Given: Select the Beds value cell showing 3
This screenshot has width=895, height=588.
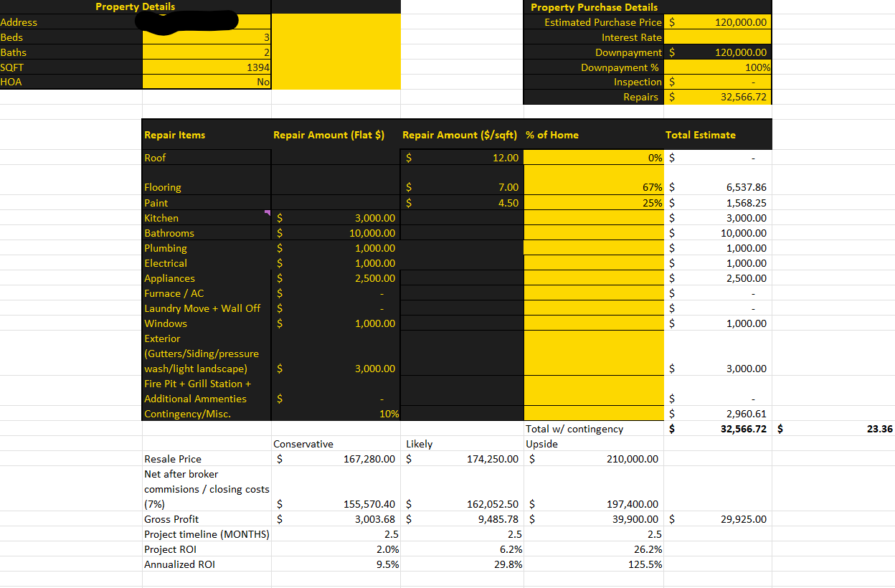Looking at the screenshot, I should (207, 37).
